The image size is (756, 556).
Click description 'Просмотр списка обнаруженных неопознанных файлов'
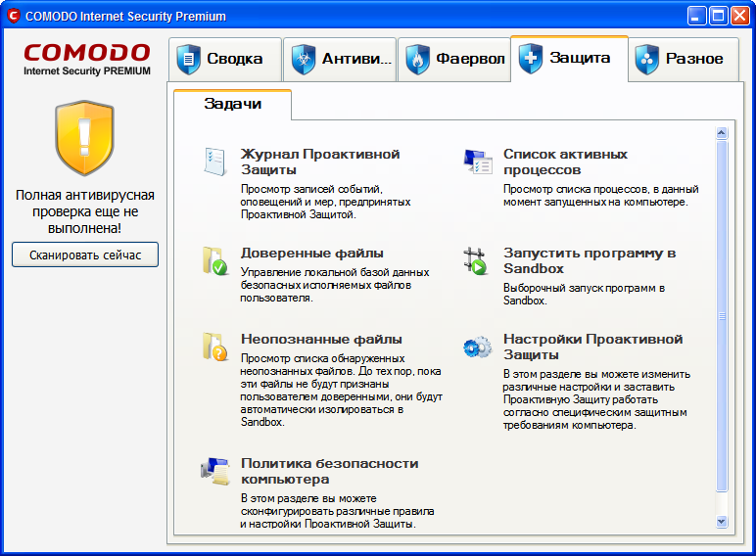click(x=342, y=391)
